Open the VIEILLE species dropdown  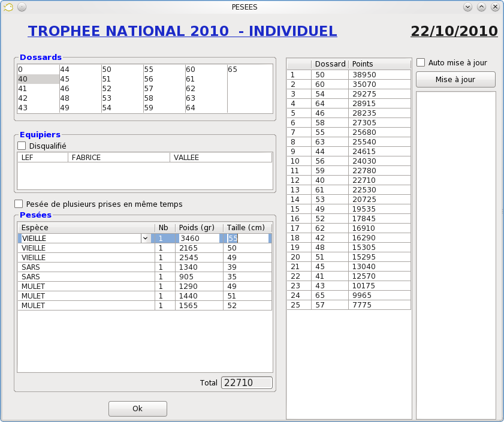pyautogui.click(x=145, y=238)
